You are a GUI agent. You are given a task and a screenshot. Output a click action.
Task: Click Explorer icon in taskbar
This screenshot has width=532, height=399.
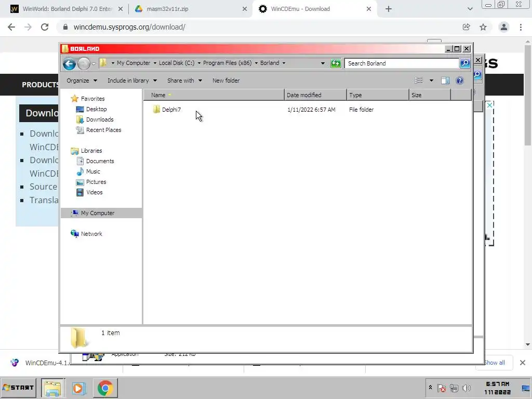coord(52,388)
